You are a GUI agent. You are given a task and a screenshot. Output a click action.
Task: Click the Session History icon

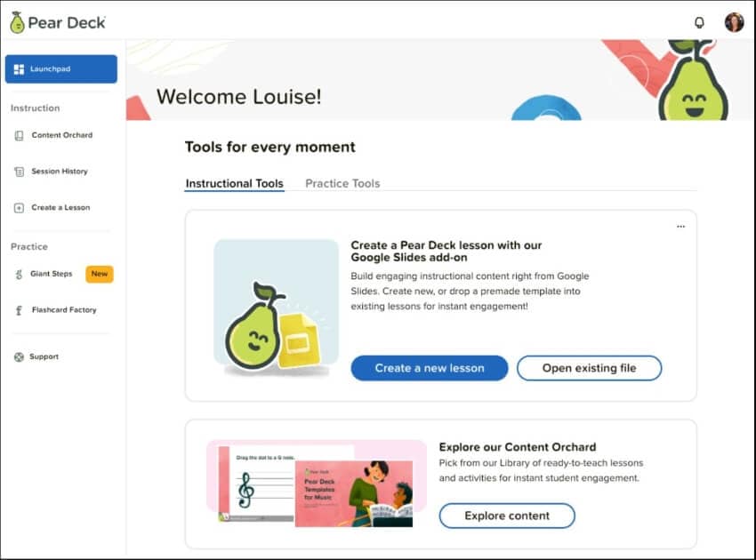coord(19,172)
